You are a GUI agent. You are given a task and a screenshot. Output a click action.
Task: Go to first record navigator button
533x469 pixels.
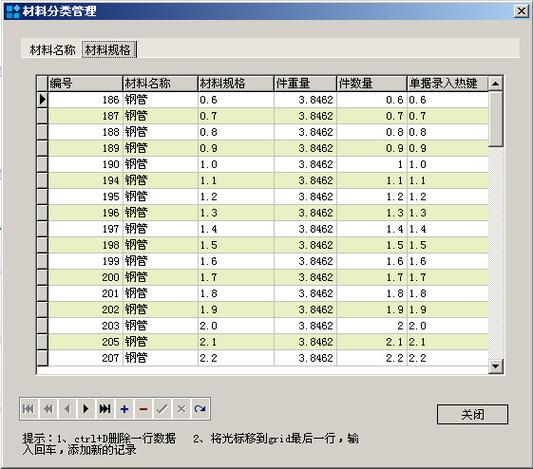tap(29, 409)
